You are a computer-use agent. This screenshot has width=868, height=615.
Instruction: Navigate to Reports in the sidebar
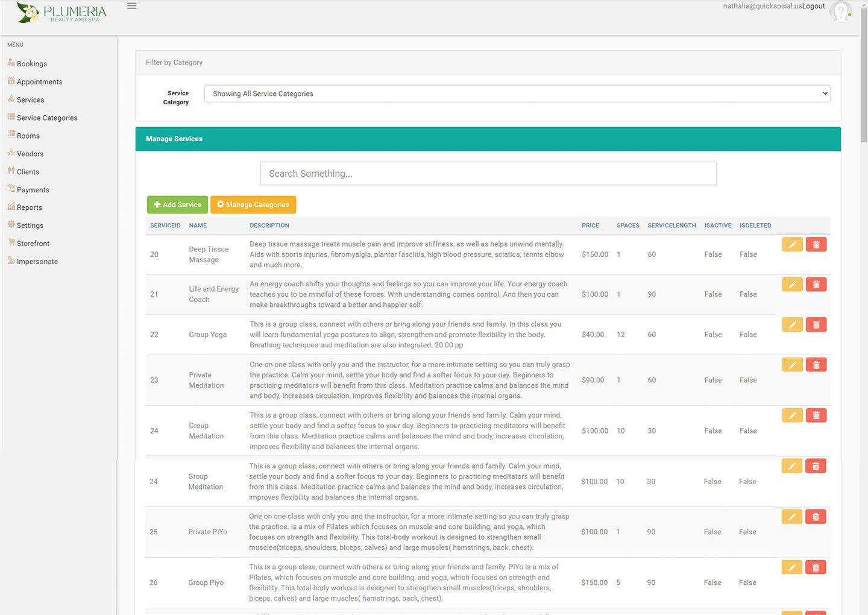click(x=30, y=207)
